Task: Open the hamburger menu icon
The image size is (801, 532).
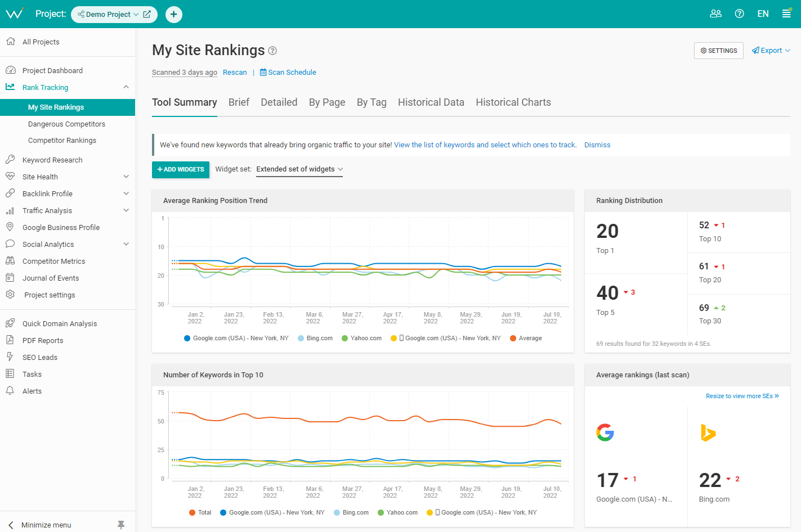Action: click(x=786, y=13)
